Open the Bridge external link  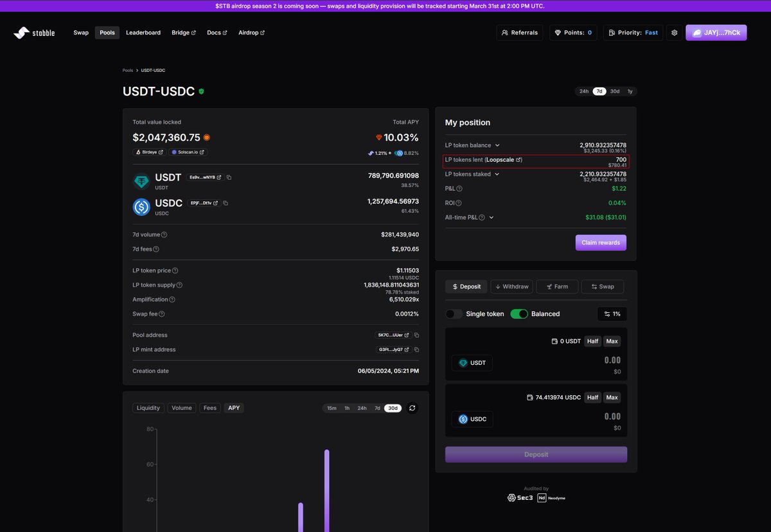point(184,32)
